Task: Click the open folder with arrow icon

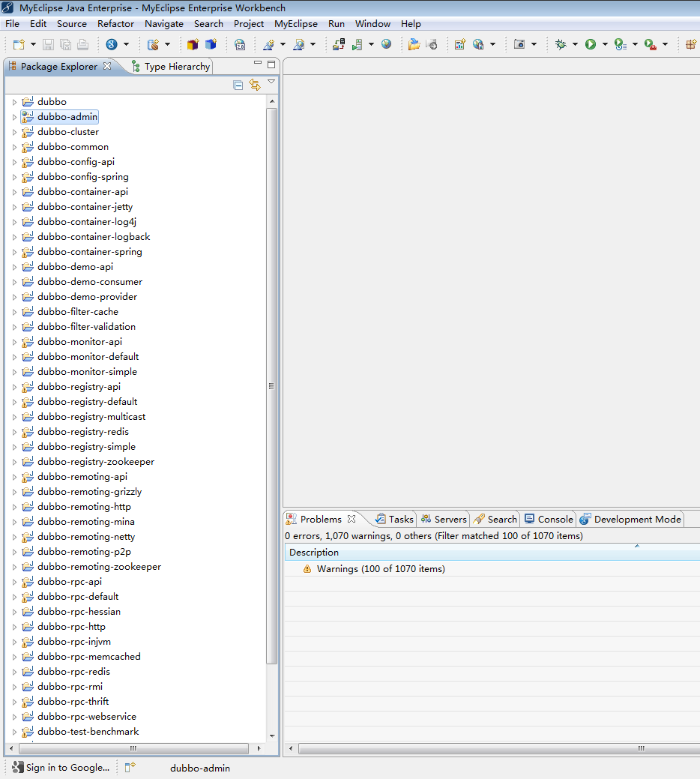Action: tap(414, 45)
